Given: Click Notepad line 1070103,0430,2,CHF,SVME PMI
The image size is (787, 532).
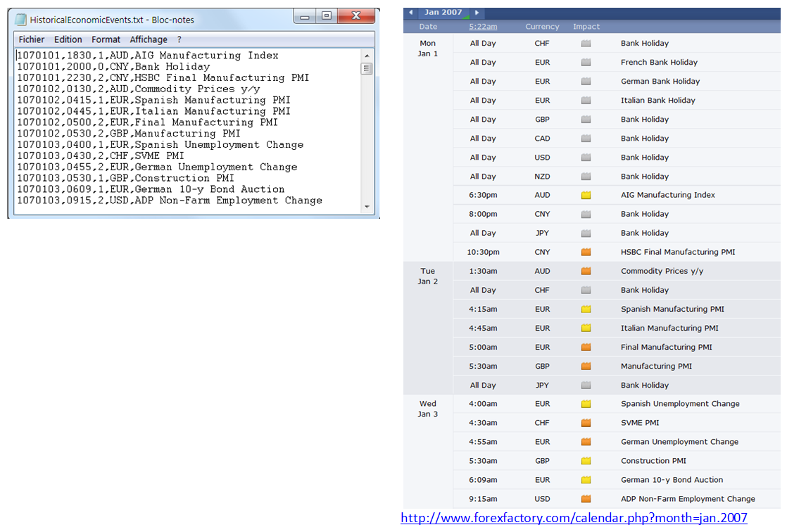Looking at the screenshot, I should (101, 156).
